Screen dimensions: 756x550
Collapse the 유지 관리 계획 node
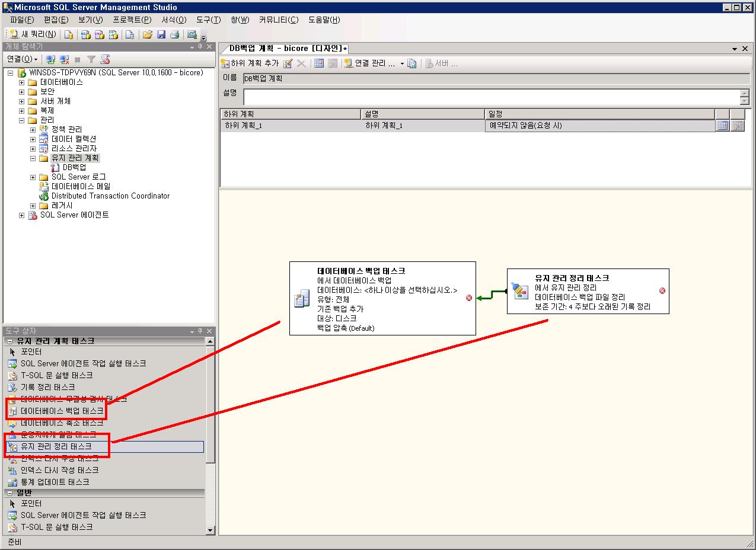point(33,158)
